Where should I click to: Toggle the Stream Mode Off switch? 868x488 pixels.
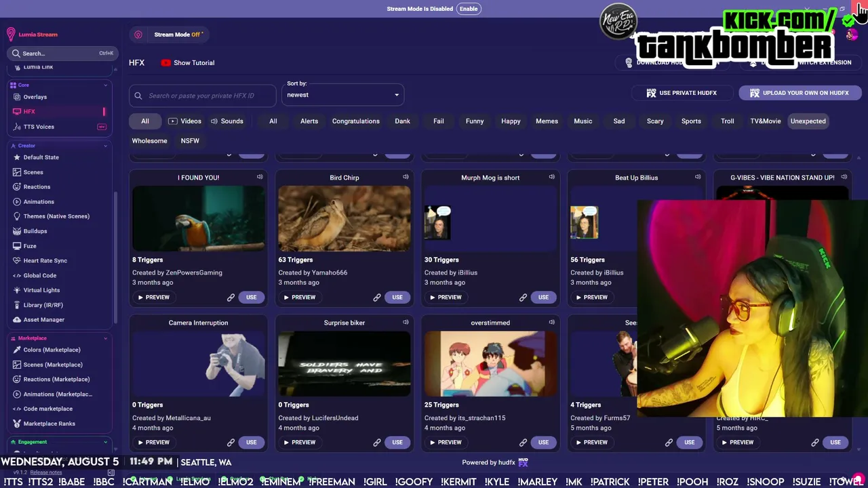pyautogui.click(x=170, y=35)
